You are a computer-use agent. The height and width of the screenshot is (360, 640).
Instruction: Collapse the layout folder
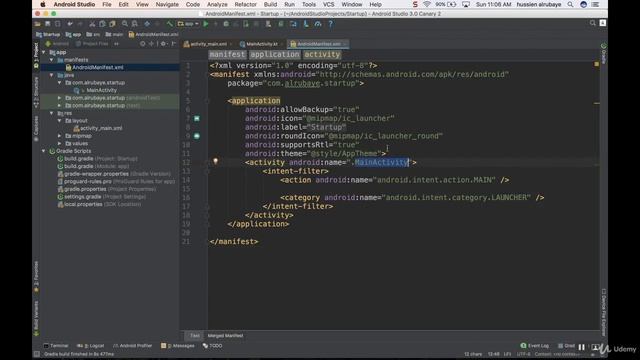point(59,121)
